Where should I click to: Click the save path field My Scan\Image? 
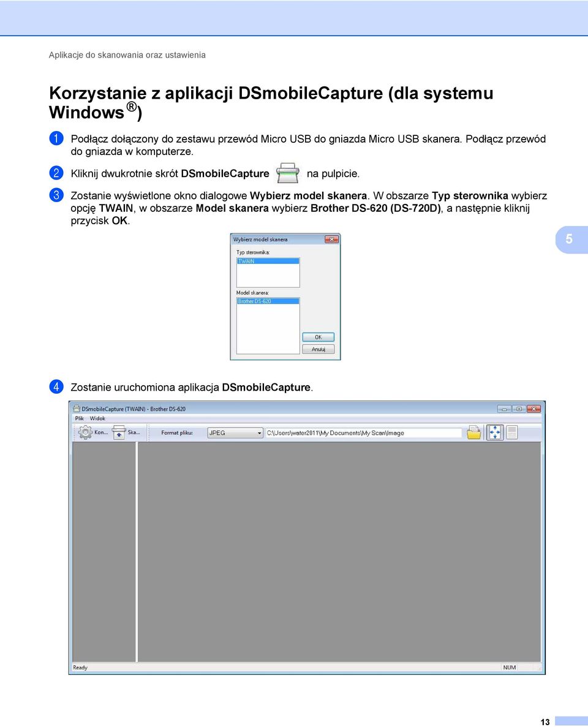(364, 432)
